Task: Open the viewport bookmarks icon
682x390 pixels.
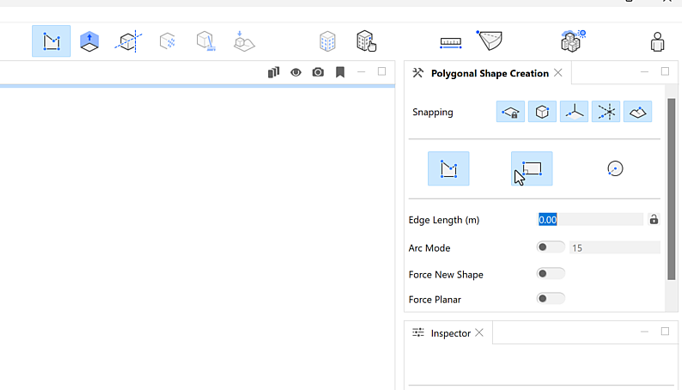Action: tap(340, 72)
